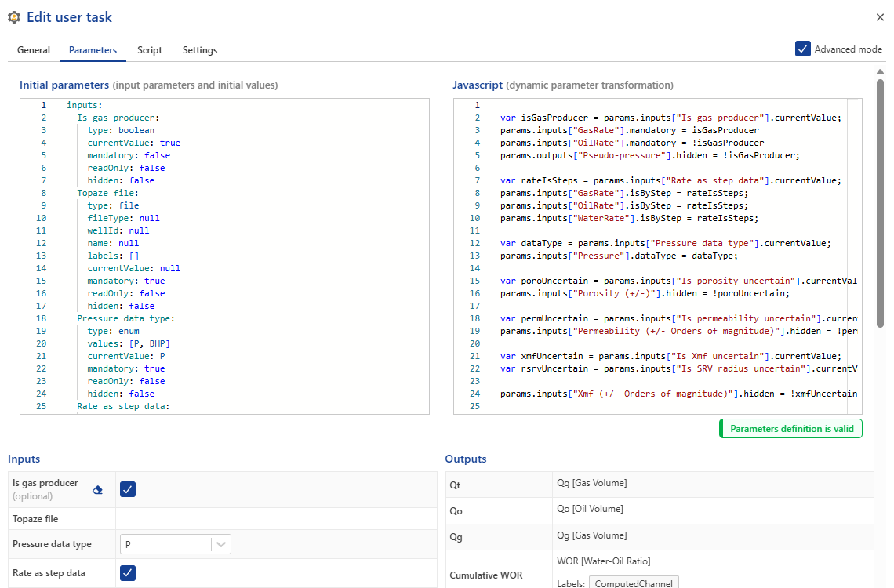
Task: Click the gear icon beside Edit user task
Action: click(x=14, y=18)
